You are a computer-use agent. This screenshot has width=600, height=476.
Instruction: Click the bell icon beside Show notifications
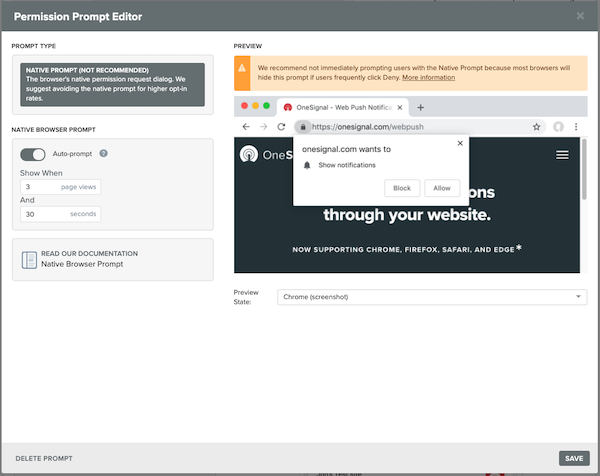(x=307, y=165)
